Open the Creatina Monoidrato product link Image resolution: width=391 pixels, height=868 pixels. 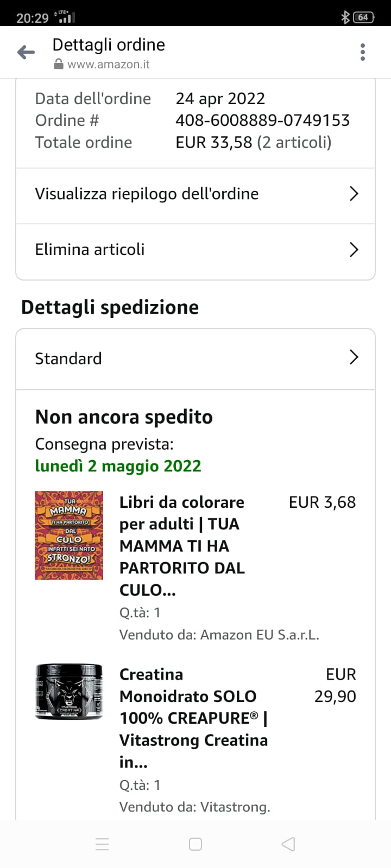(x=193, y=718)
